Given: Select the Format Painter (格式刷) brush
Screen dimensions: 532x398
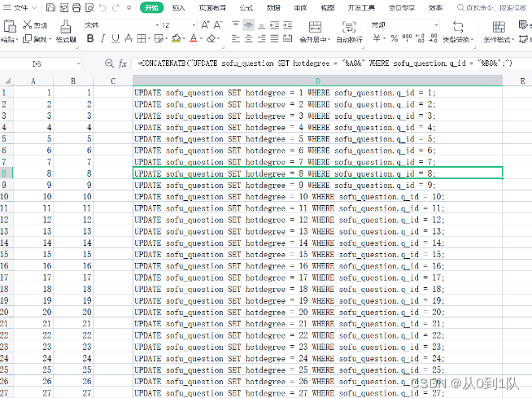Looking at the screenshot, I should click(65, 26).
